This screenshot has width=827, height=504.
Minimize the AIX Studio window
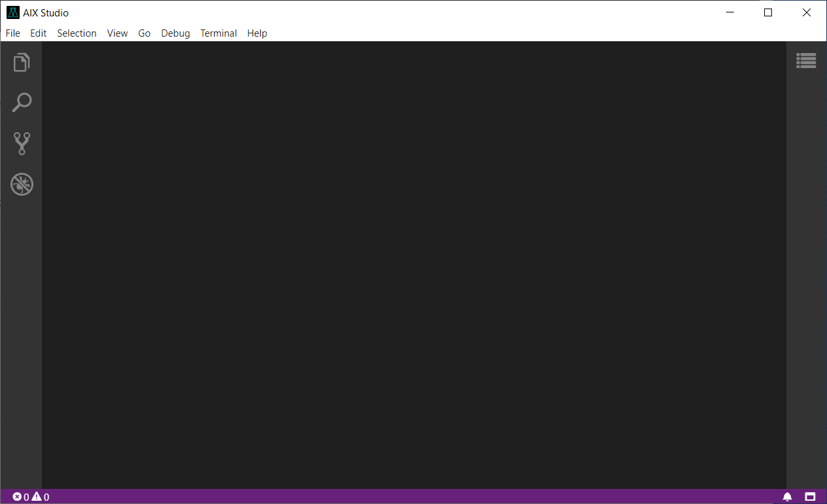[x=730, y=12]
